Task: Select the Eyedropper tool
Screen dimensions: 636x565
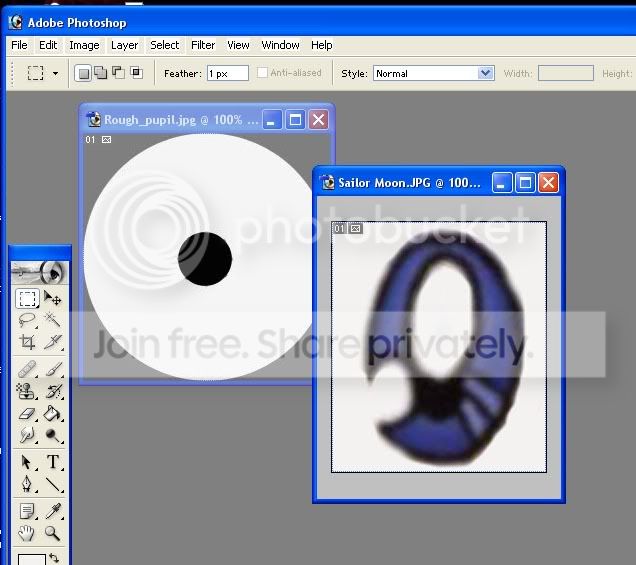Action: pyautogui.click(x=53, y=511)
